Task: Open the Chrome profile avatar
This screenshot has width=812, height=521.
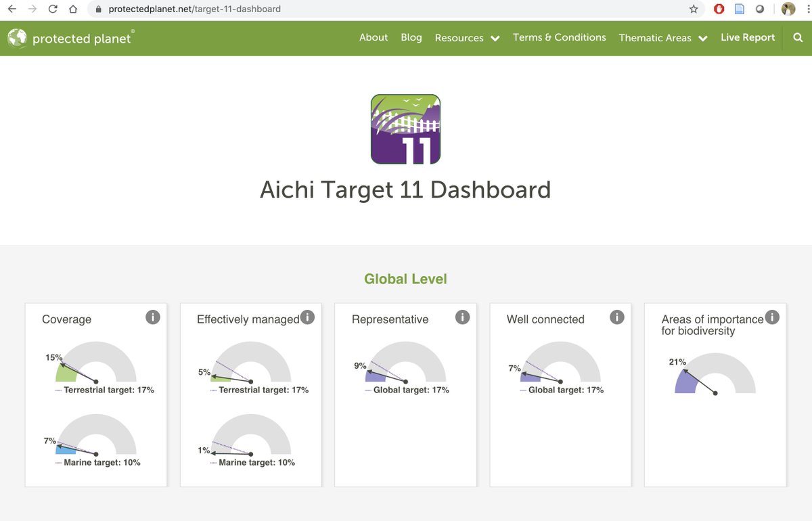Action: [x=788, y=9]
